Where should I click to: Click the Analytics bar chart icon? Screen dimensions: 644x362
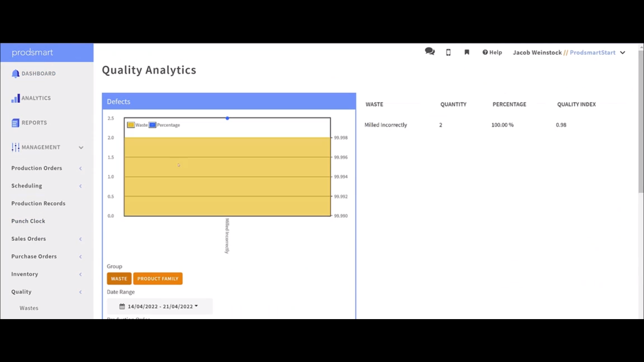click(x=16, y=98)
